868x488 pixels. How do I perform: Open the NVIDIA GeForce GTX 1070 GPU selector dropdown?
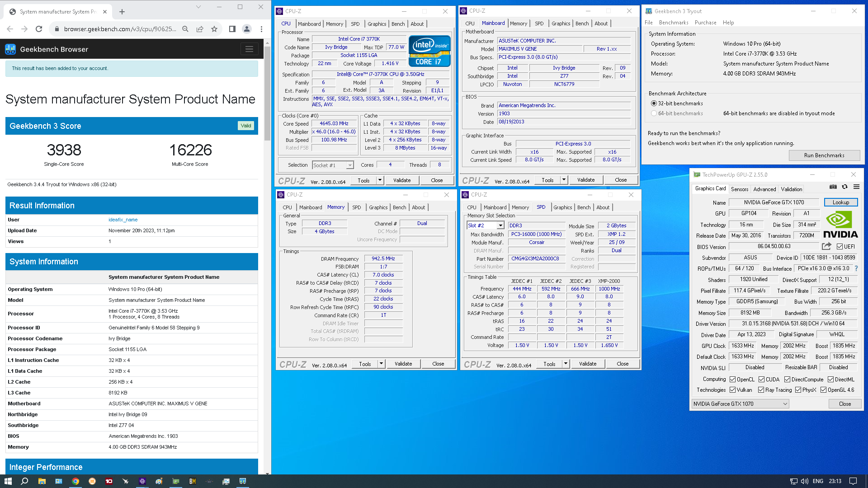coord(740,404)
